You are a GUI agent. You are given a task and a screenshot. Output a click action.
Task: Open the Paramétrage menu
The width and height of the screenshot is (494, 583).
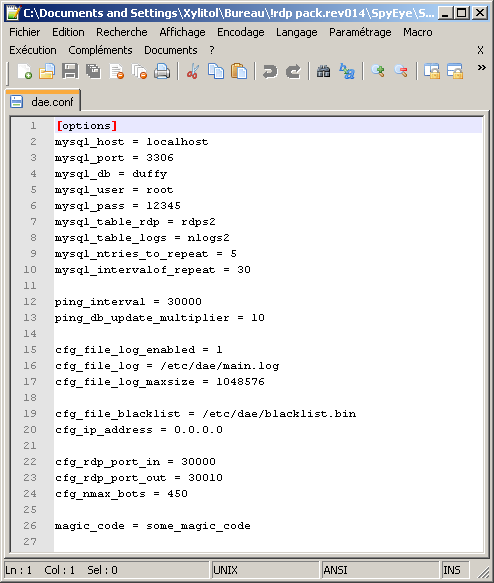coord(360,32)
